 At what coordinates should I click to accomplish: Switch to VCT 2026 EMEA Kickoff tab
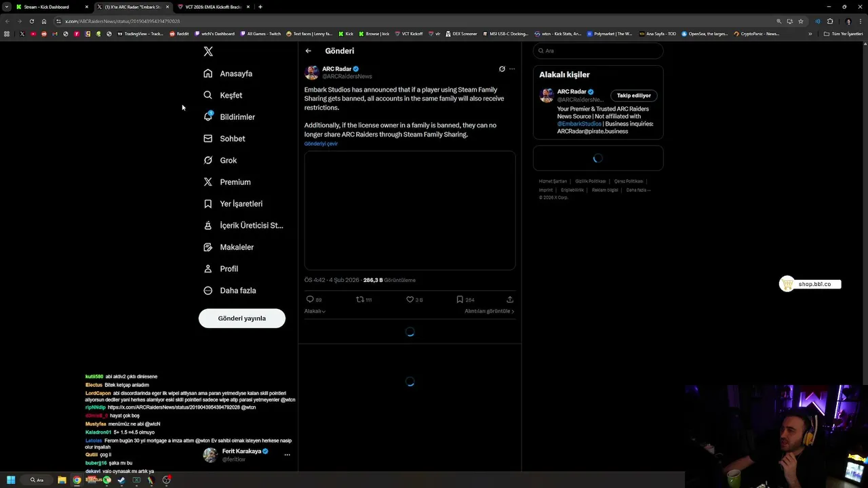[x=213, y=7]
